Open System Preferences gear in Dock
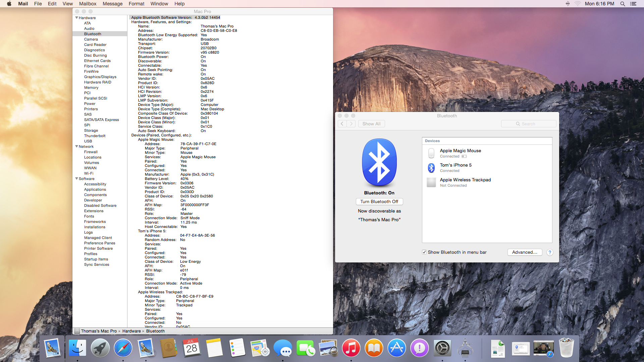This screenshot has width=644, height=362. pos(442,348)
